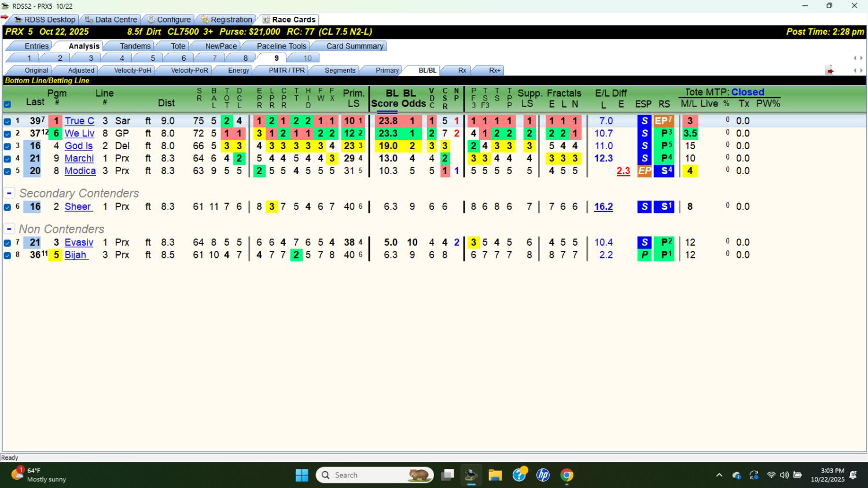Collapse the Secondary Contenders group
This screenshot has width=868, height=488.
tap(9, 193)
